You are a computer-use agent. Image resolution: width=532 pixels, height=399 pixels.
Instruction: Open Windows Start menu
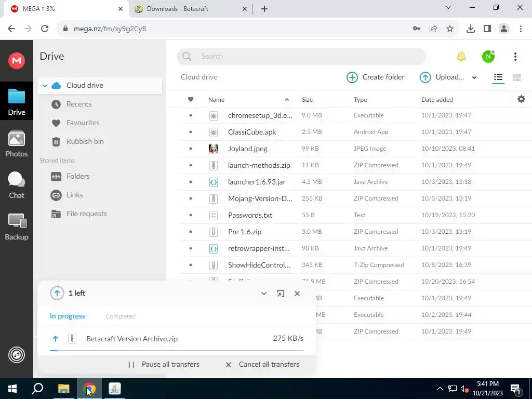12,389
